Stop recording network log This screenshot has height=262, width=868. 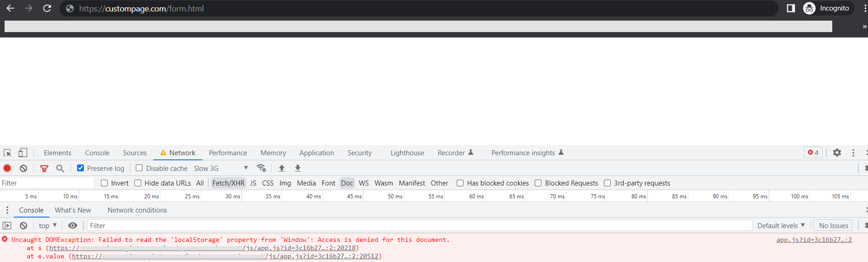7,168
